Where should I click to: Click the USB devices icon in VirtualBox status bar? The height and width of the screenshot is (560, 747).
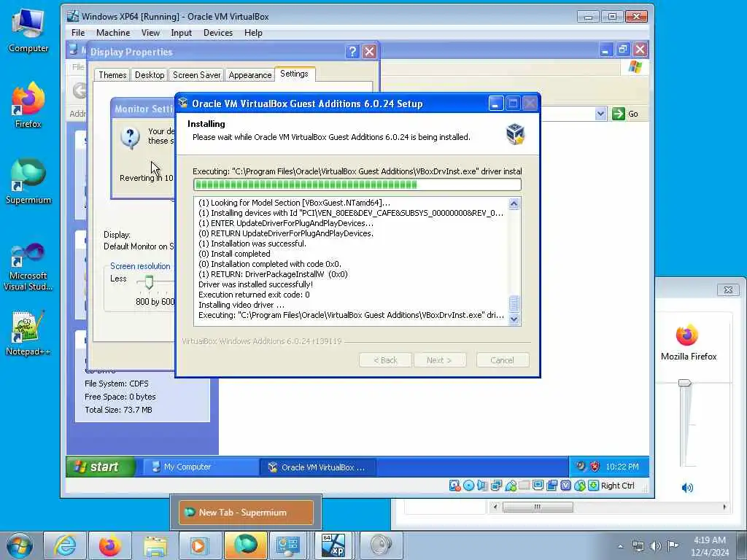(510, 485)
